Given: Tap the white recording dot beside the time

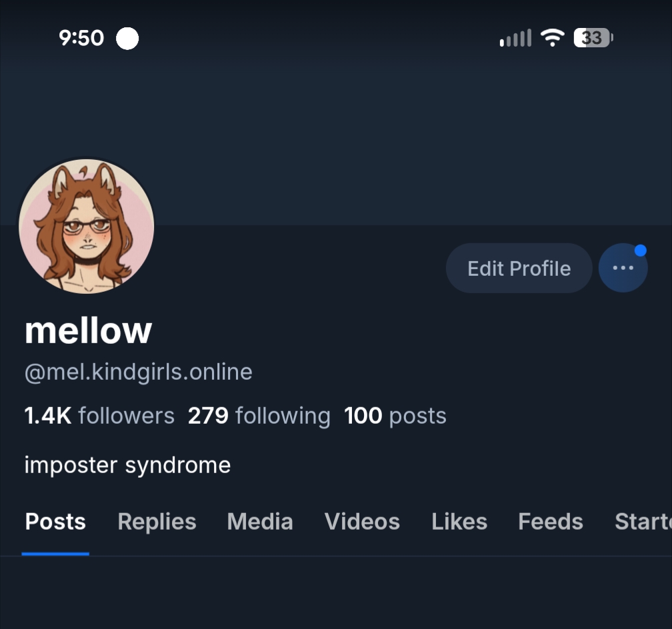Looking at the screenshot, I should tap(127, 39).
